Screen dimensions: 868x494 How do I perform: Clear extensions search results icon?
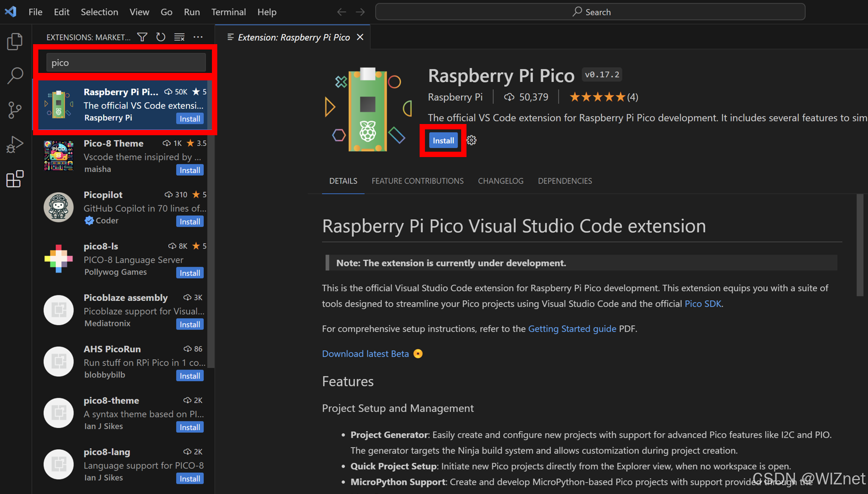(x=179, y=37)
